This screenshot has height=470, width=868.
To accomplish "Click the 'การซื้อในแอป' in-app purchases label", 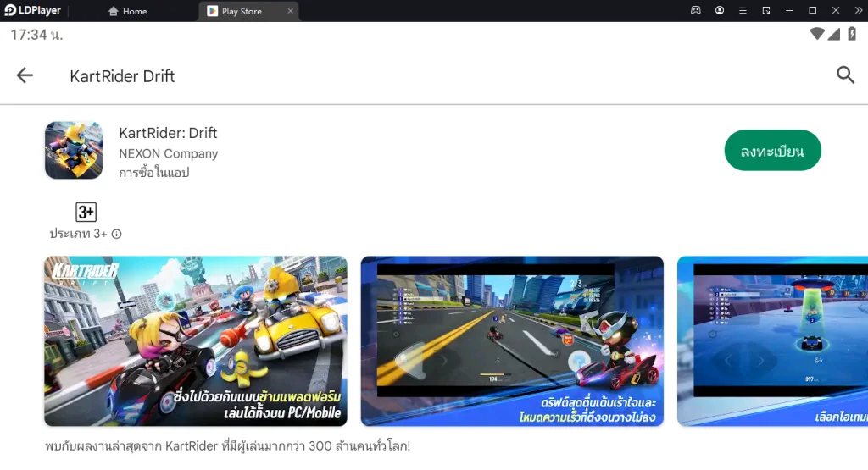I will 154,173.
